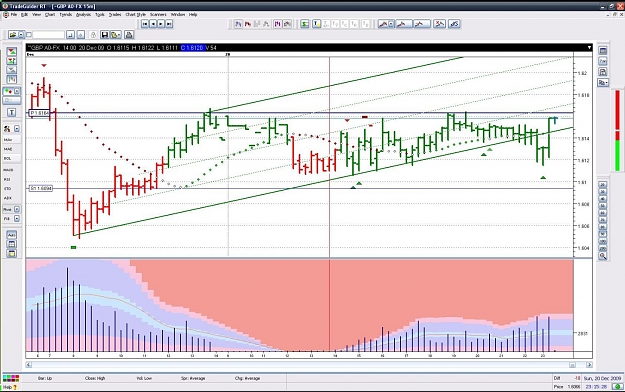Click the S1 support level label
This screenshot has height=392, width=625.
[x=41, y=188]
